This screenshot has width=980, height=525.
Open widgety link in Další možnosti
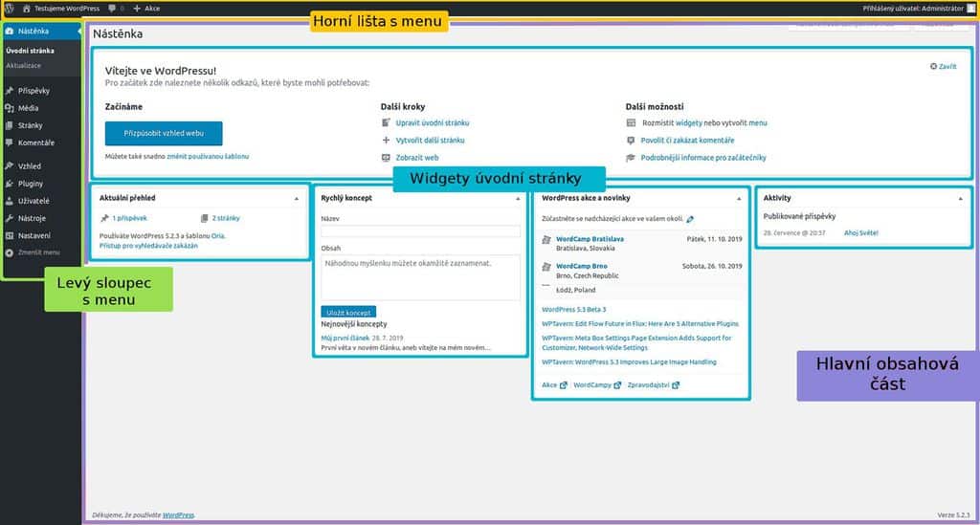pos(689,123)
